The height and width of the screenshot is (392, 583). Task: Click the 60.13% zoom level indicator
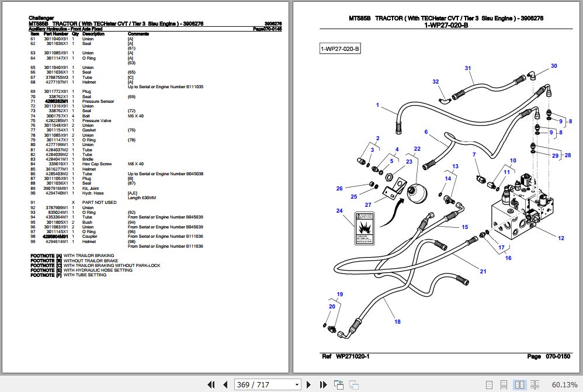pos(564,384)
